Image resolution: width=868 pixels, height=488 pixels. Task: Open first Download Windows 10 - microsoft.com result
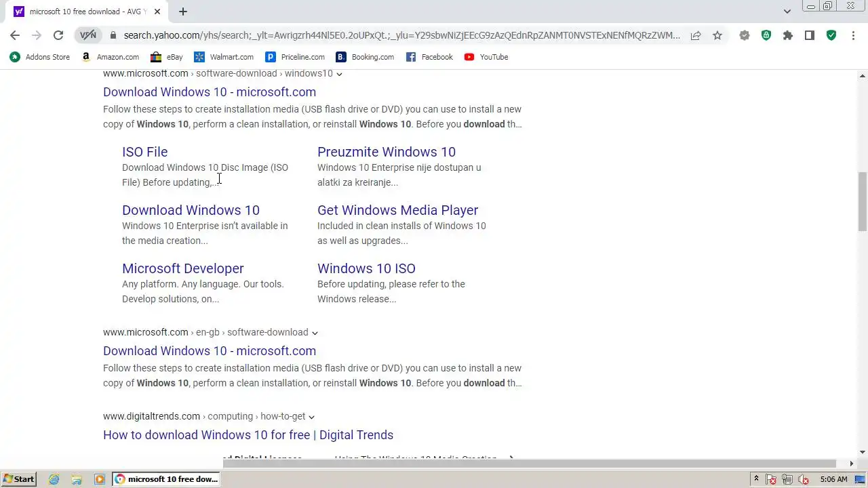click(210, 92)
